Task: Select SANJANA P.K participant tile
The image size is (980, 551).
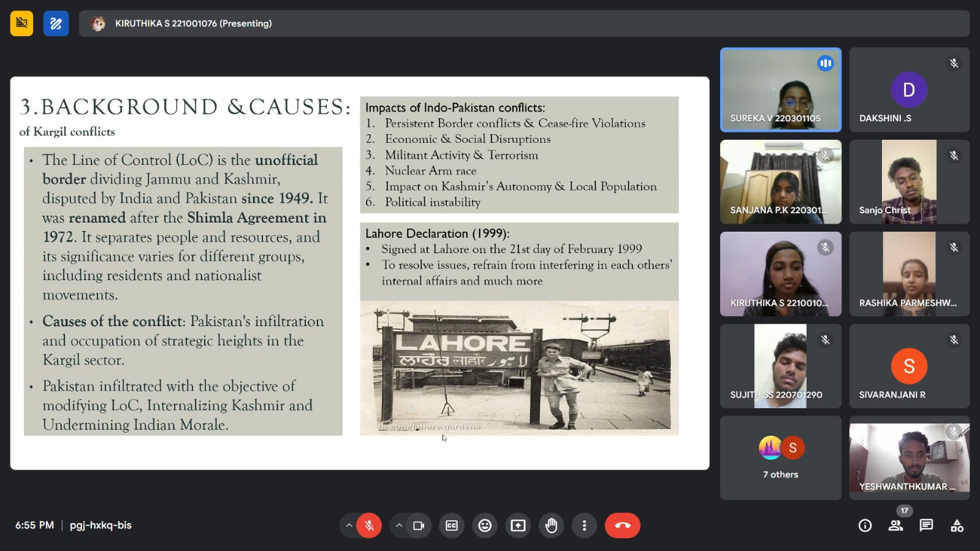Action: (780, 181)
